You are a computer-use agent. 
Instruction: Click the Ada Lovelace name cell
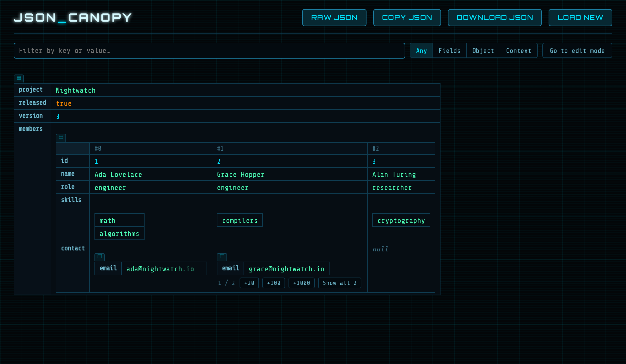point(151,174)
